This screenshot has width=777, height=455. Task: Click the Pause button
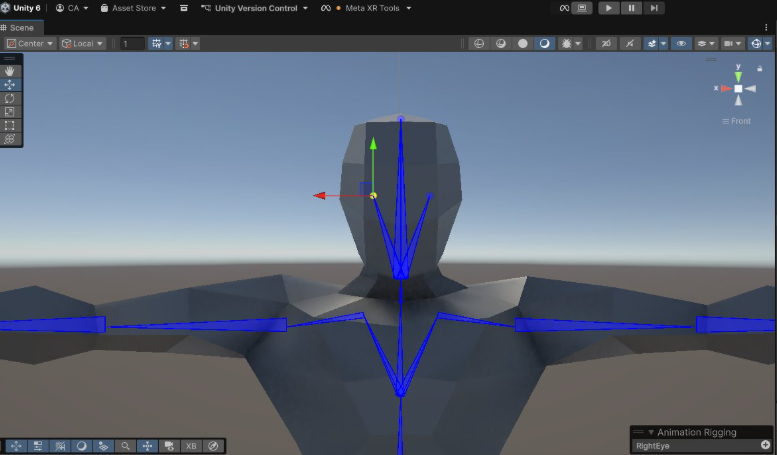click(631, 8)
